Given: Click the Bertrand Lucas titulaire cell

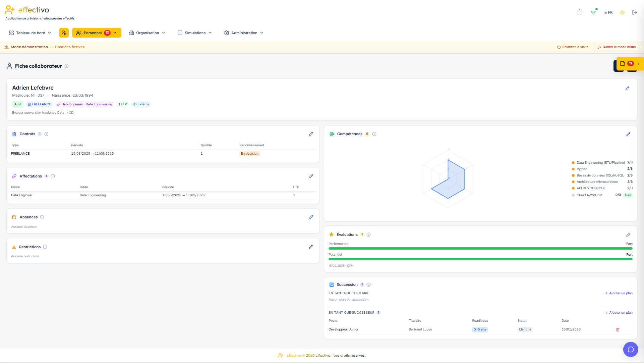Looking at the screenshot, I should click(x=420, y=329).
